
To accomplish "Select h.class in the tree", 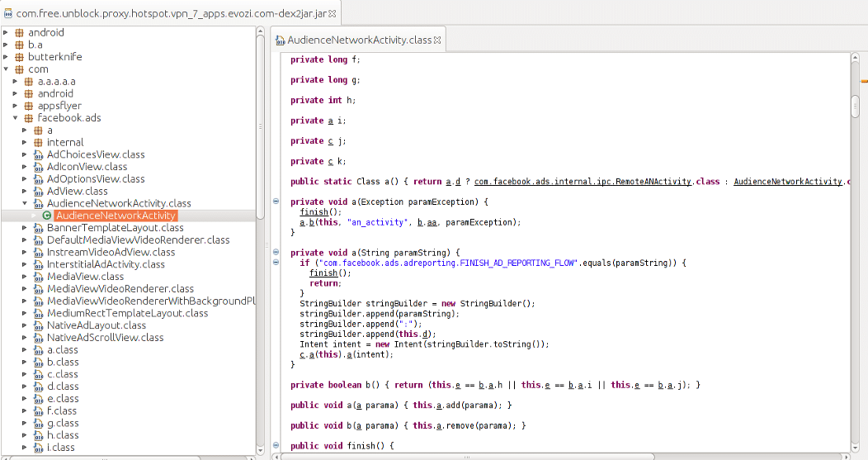I will pos(63,435).
